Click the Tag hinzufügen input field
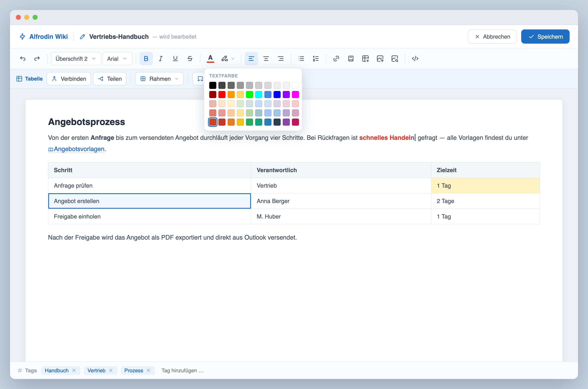The width and height of the screenshot is (588, 389). 183,370
